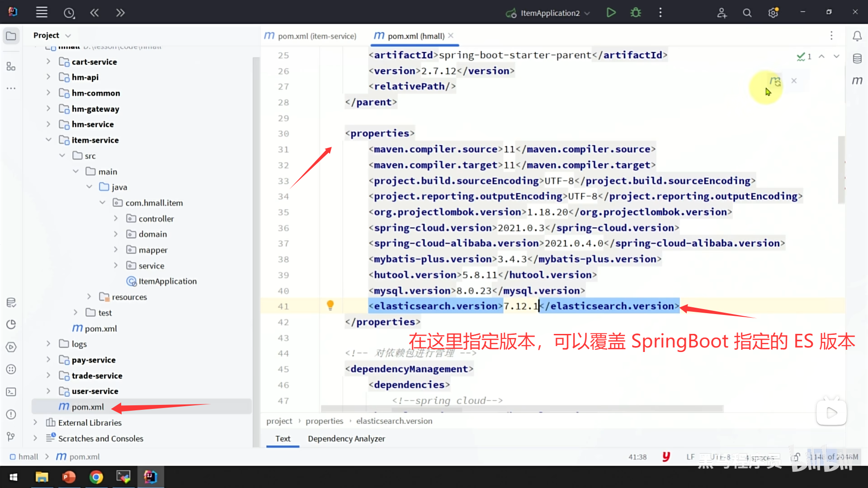Click Load Maven Changes floating icon
This screenshot has width=868, height=488.
[x=775, y=81]
